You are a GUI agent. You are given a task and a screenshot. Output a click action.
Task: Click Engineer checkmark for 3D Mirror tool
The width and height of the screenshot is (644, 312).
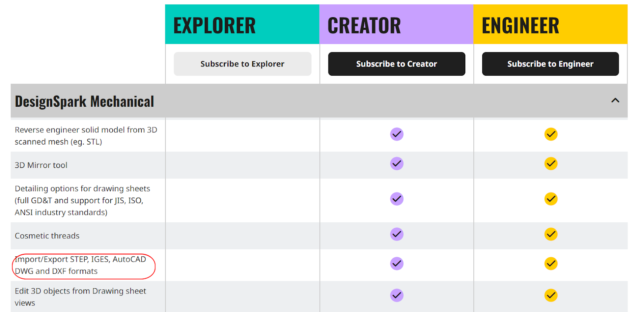point(551,163)
